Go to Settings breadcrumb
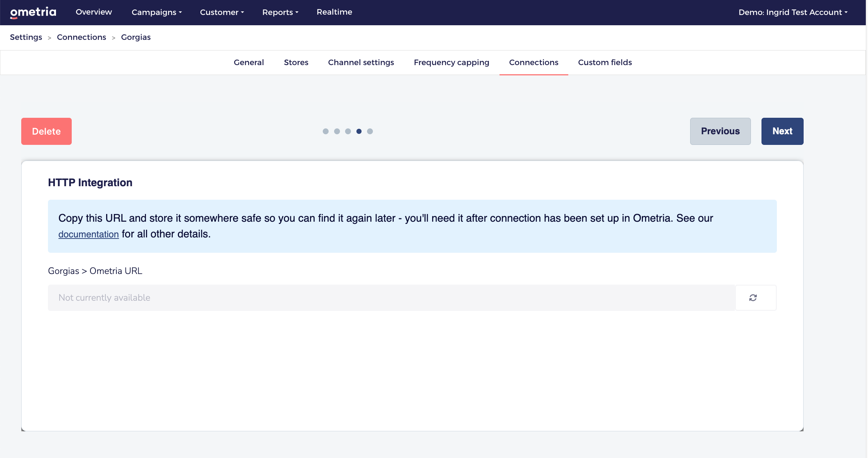The height and width of the screenshot is (458, 868). pos(26,37)
